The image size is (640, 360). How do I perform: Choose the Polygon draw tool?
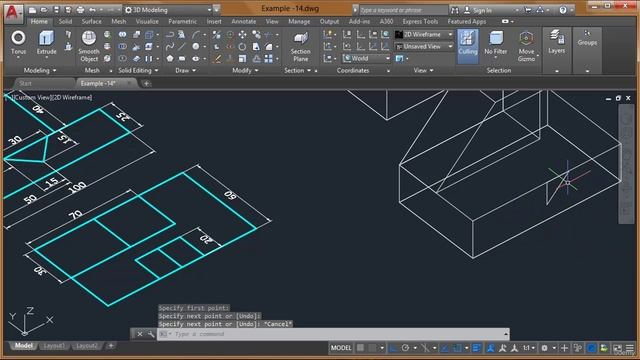(x=170, y=58)
